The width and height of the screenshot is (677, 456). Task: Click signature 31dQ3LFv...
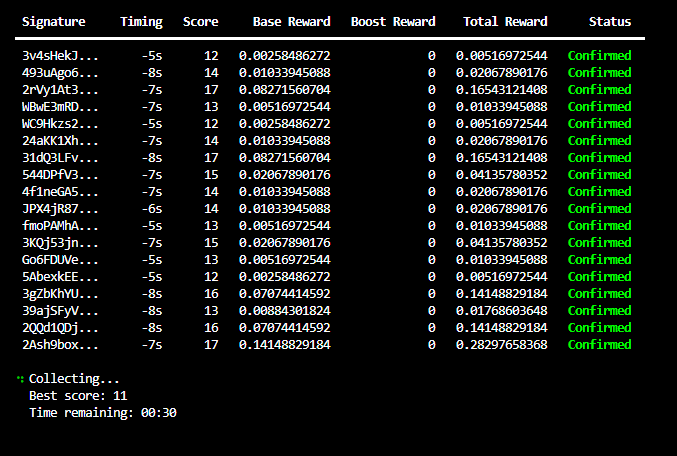60,158
